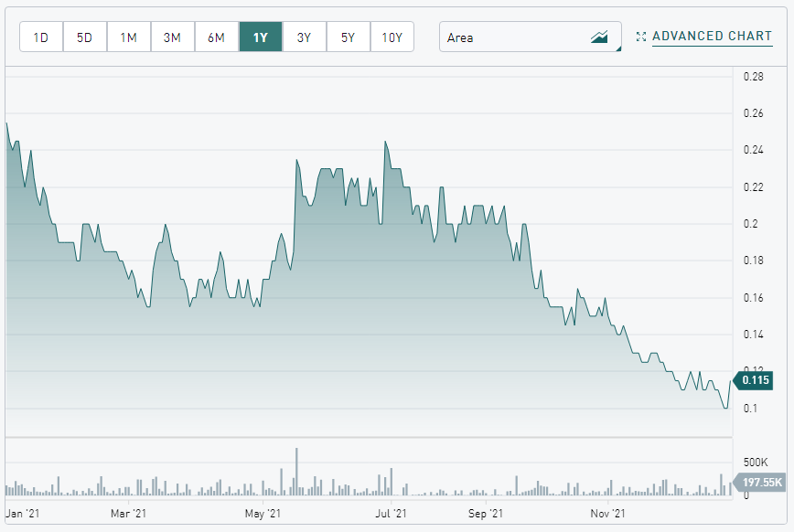Viewport: 794px width, 532px height.
Task: Click the active 1Y range button
Action: 261,37
